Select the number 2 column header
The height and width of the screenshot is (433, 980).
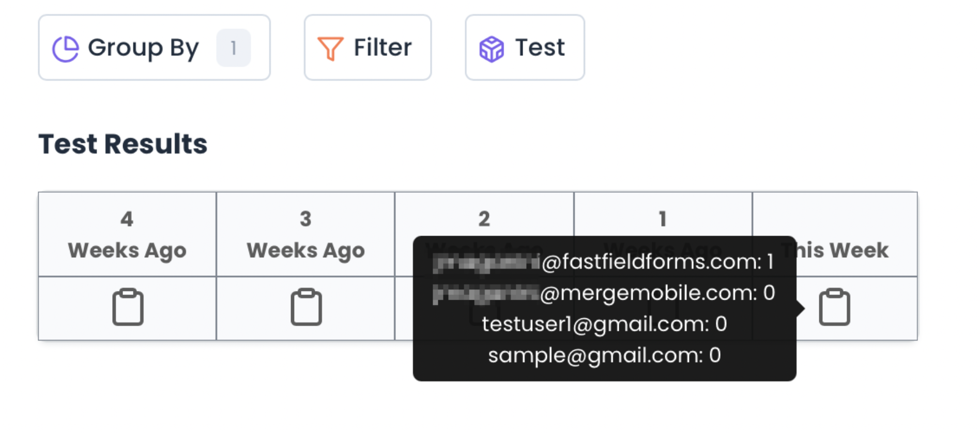coord(484,219)
